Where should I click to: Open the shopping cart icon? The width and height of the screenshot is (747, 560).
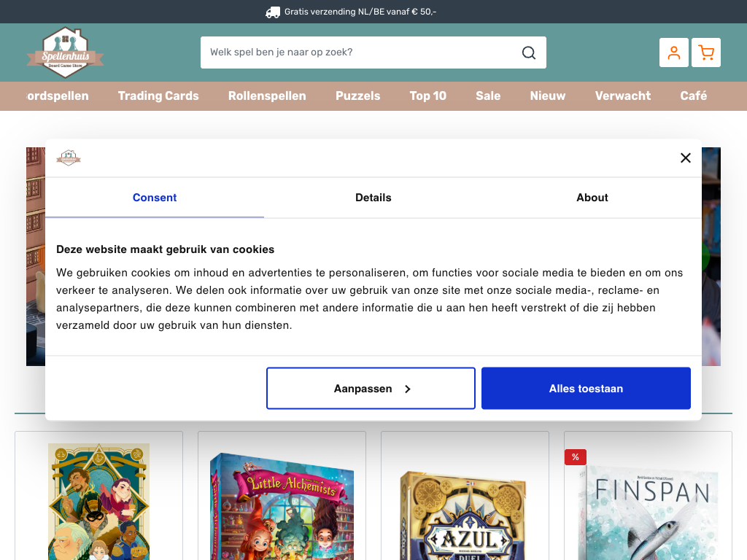point(705,52)
